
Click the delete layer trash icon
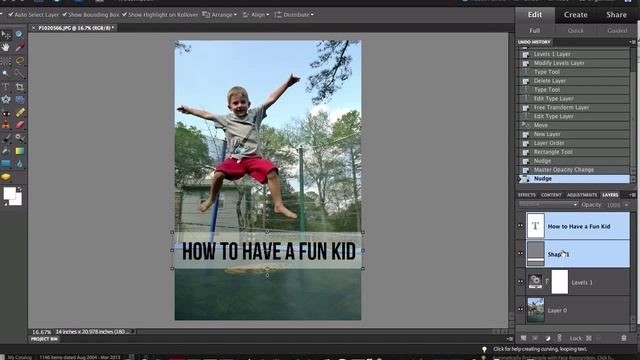pos(624,338)
